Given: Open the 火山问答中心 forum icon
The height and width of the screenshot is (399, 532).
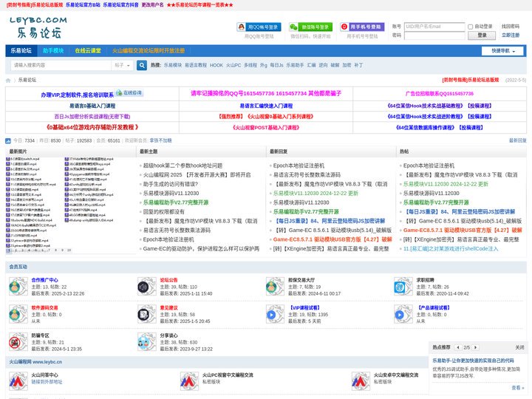Looking at the screenshot, I should tap(18, 381).
